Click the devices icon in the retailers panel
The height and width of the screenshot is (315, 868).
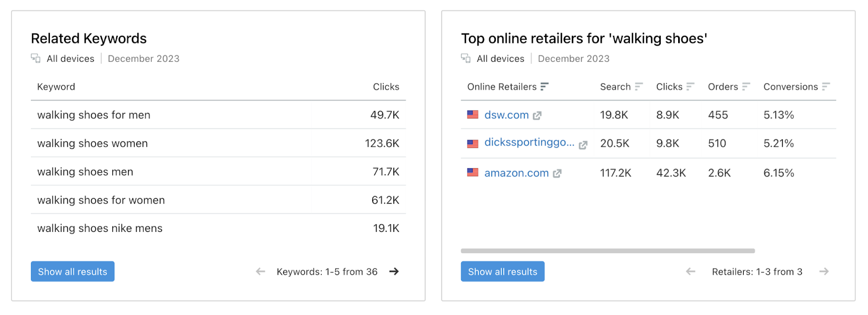pyautogui.click(x=465, y=58)
